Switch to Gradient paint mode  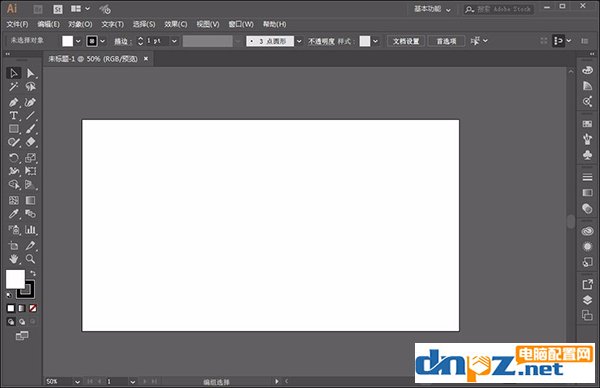pos(22,308)
